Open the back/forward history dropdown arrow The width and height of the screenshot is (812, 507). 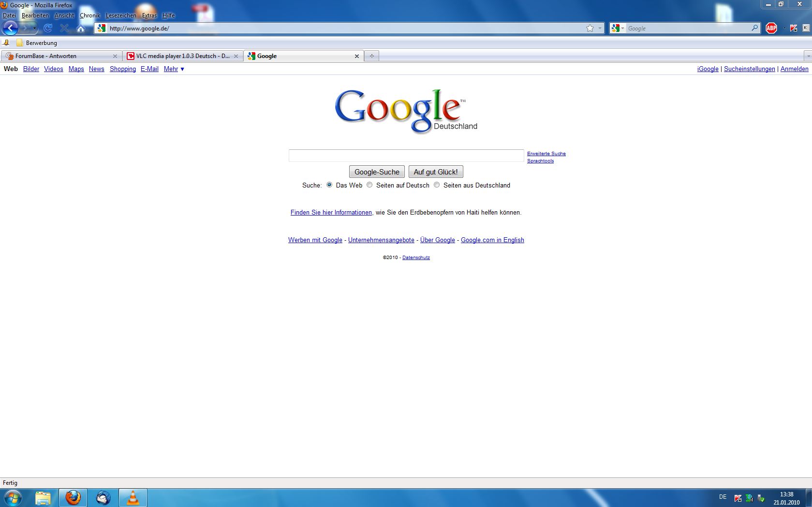[35, 28]
